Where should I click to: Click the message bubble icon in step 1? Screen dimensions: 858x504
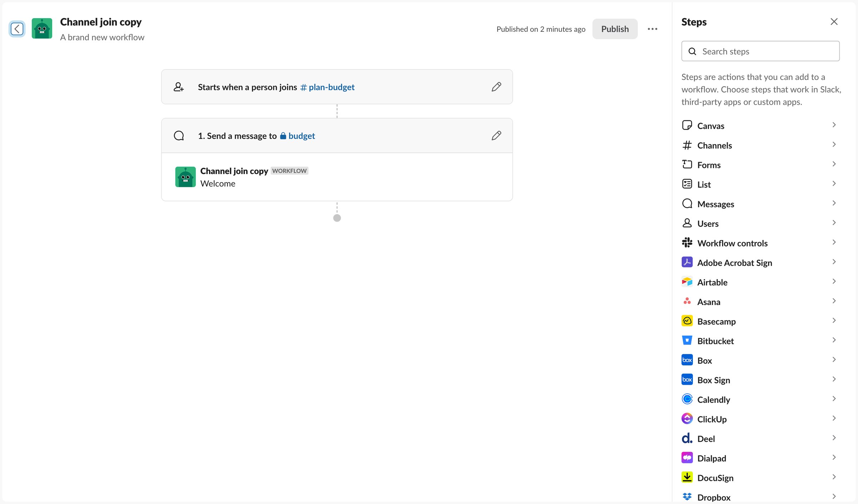pos(179,136)
